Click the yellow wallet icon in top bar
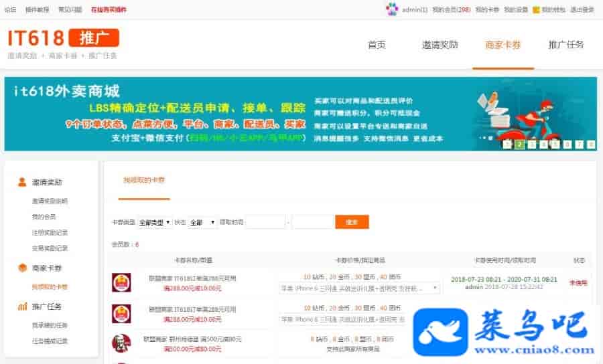This screenshot has width=603, height=364. pos(536,10)
